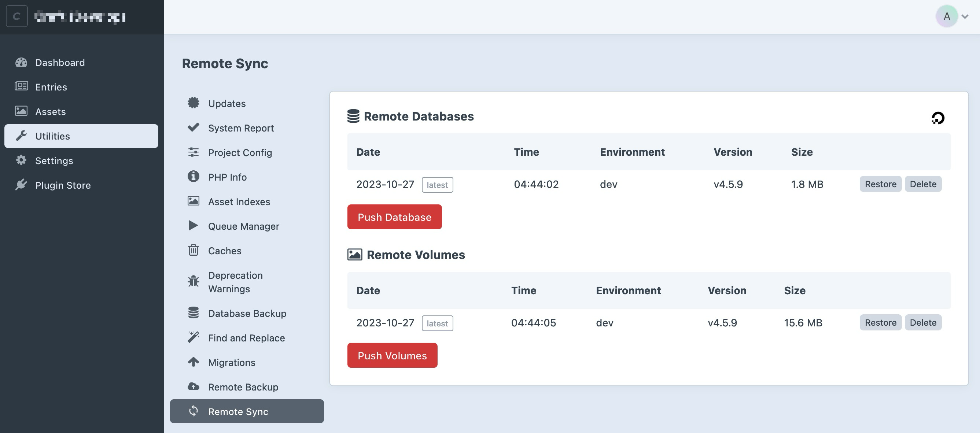Open the Settings nav item

point(54,160)
